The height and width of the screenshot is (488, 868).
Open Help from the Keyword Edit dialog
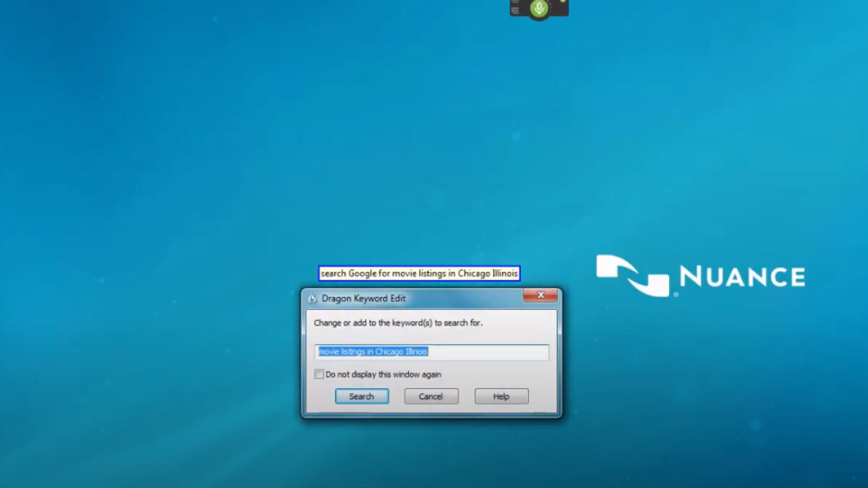[501, 396]
